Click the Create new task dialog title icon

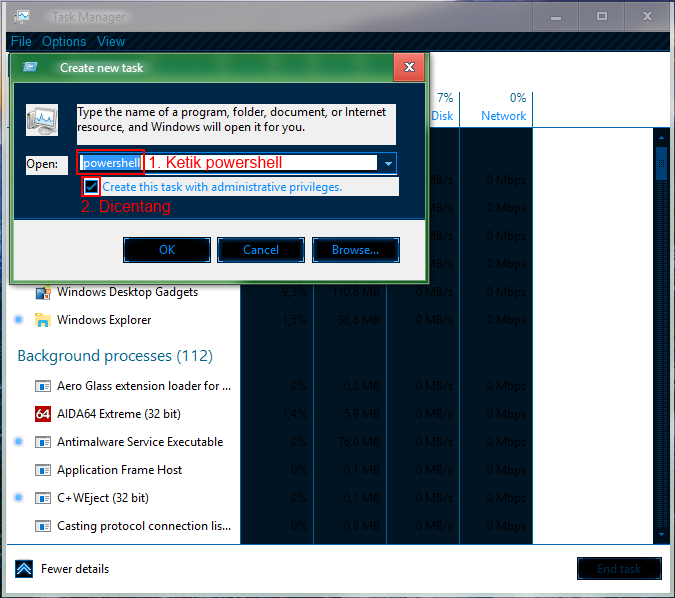click(x=30, y=67)
